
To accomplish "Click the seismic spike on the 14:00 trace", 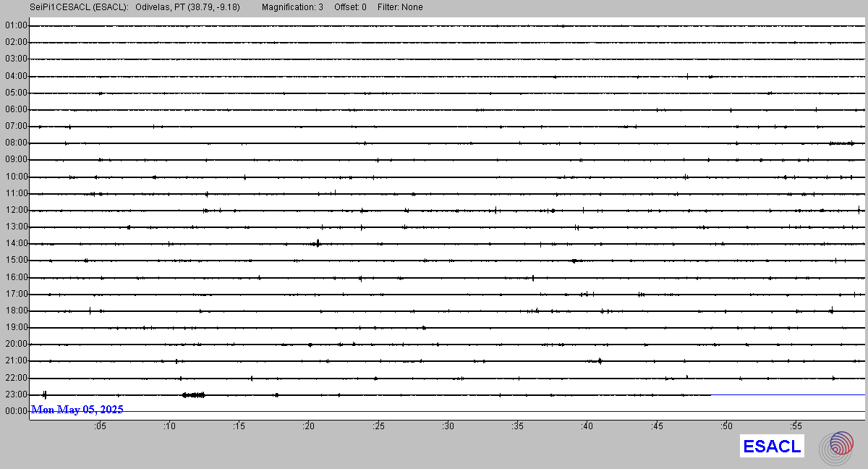I will [x=318, y=243].
